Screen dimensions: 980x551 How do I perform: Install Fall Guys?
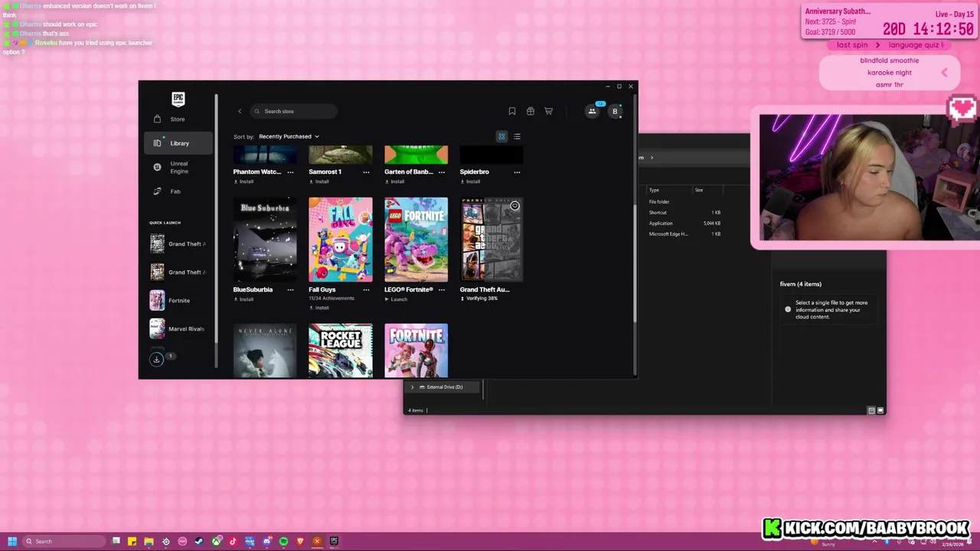pos(318,308)
